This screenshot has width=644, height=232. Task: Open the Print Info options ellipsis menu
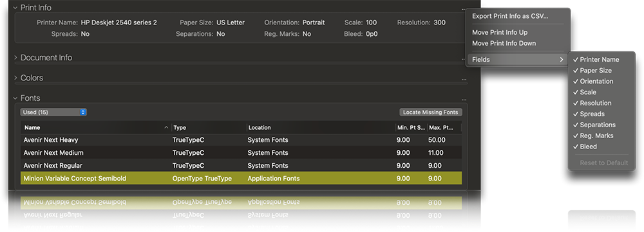464,9
